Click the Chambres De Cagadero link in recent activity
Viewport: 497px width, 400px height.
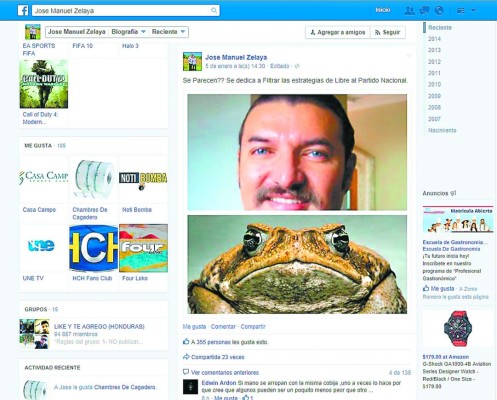[125, 387]
